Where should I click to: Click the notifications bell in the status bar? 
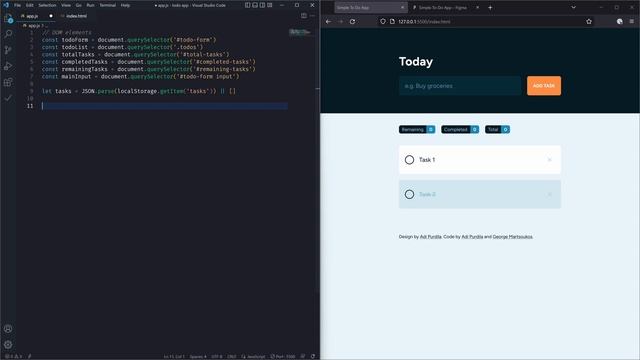click(313, 356)
